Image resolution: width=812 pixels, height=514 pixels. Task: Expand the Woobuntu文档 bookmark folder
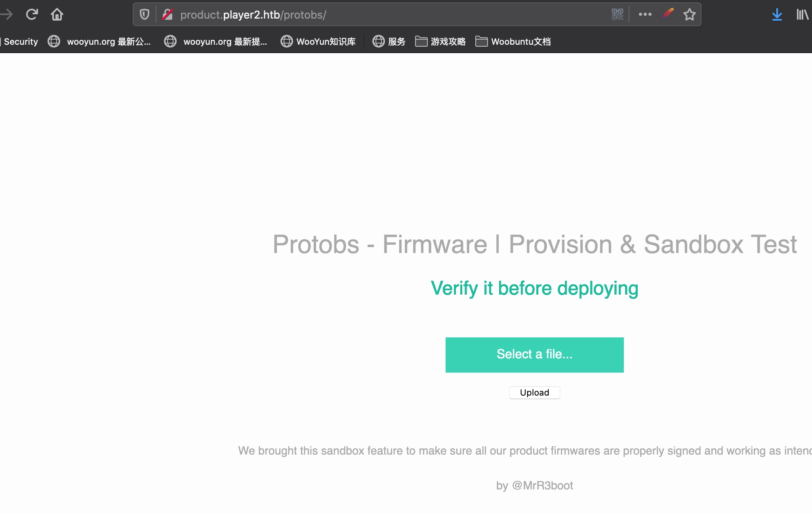tap(513, 42)
